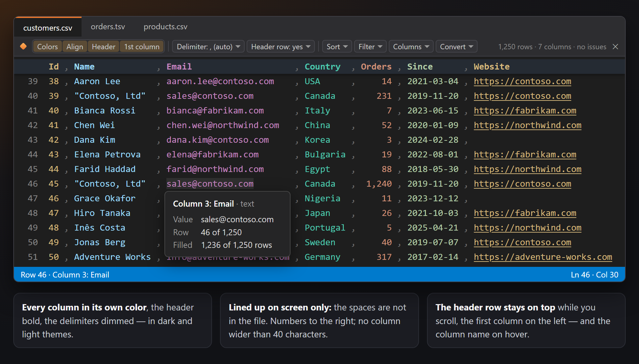This screenshot has width=639, height=364.
Task: Open Farid Haddad's northwind.com website link
Action: 528,169
